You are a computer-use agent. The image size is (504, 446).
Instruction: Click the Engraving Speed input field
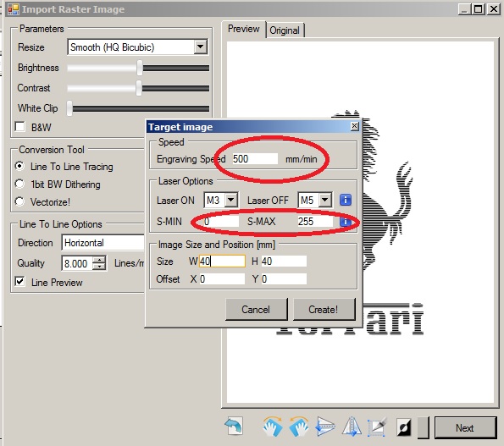tap(255, 158)
